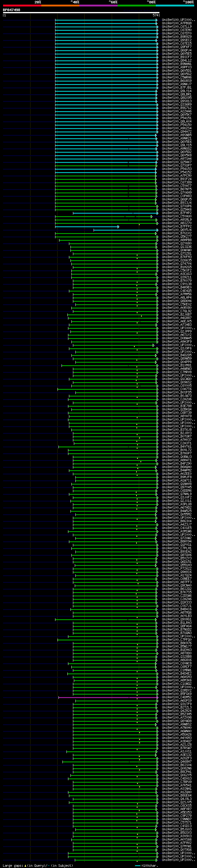
Task: Open hit UniRef100_B9ICF7
Action: pyautogui.click(x=176, y=57)
